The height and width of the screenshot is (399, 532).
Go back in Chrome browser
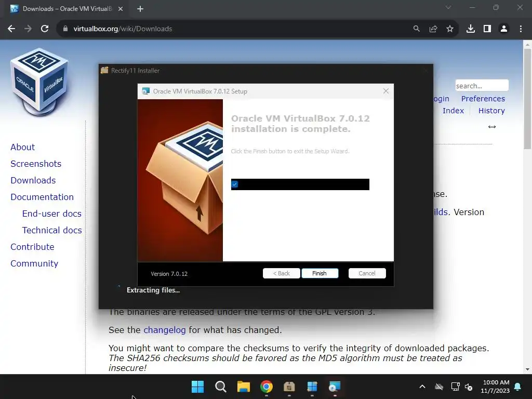tap(11, 29)
